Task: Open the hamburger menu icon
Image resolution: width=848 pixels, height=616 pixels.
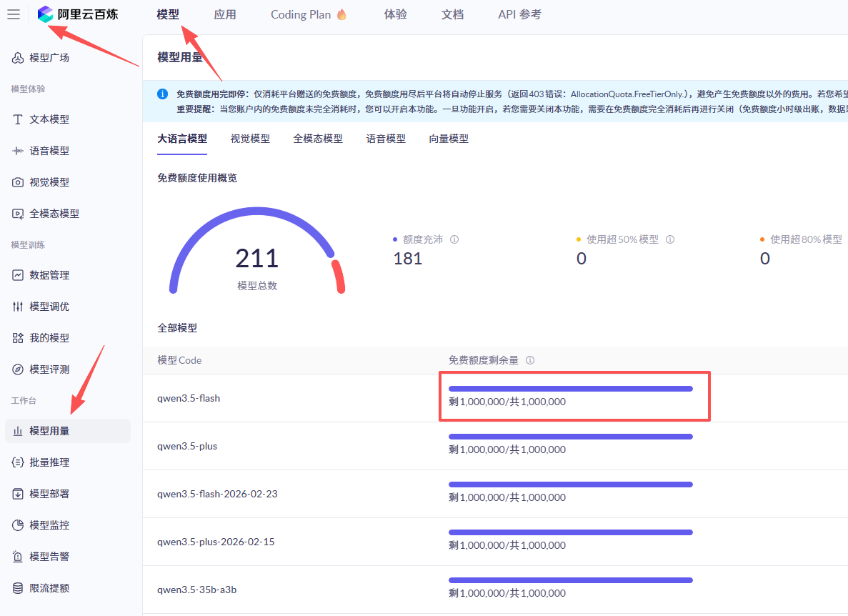Action: 14,14
